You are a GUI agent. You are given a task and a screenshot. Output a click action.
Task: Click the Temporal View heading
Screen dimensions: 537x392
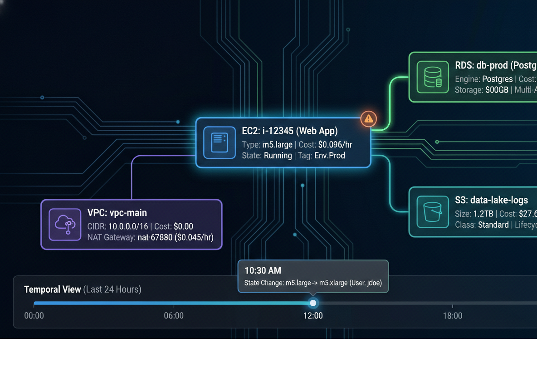53,289
